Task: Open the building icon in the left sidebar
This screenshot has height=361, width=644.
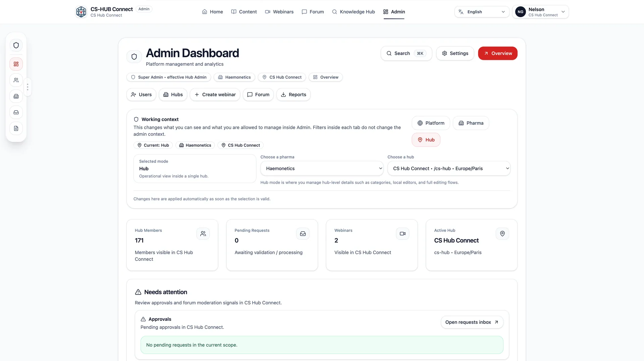Action: pos(16,96)
